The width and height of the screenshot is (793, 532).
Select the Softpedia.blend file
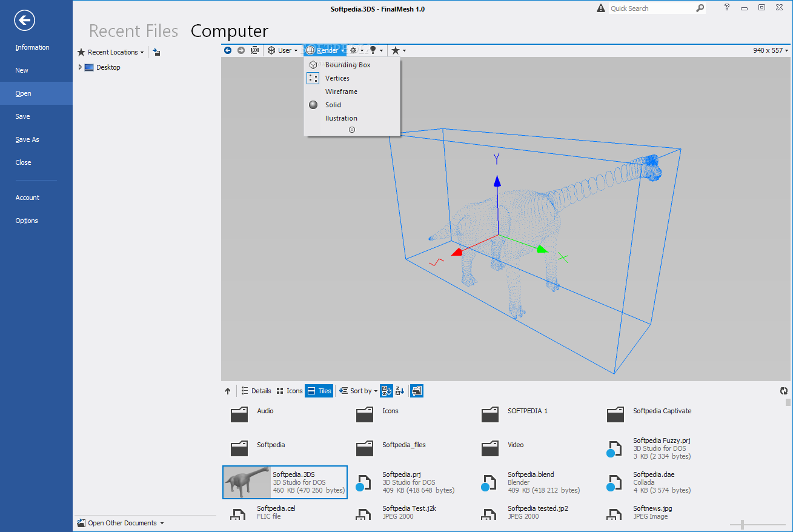536,482
